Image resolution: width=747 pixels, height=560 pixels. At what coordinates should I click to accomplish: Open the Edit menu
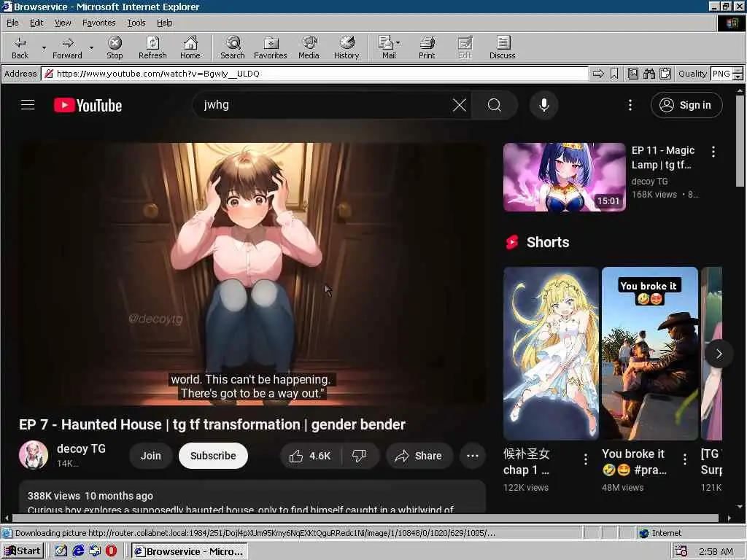coord(36,23)
